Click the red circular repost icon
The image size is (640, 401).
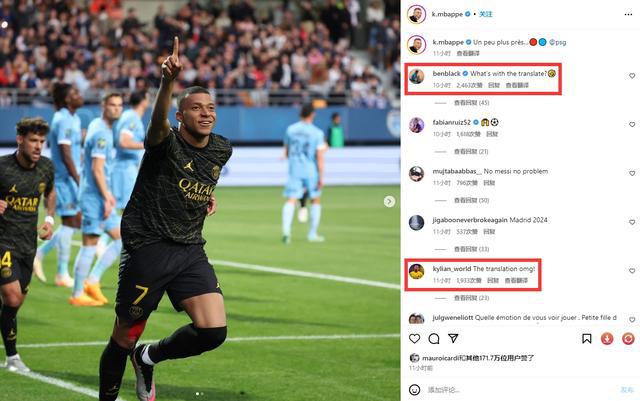click(x=628, y=339)
